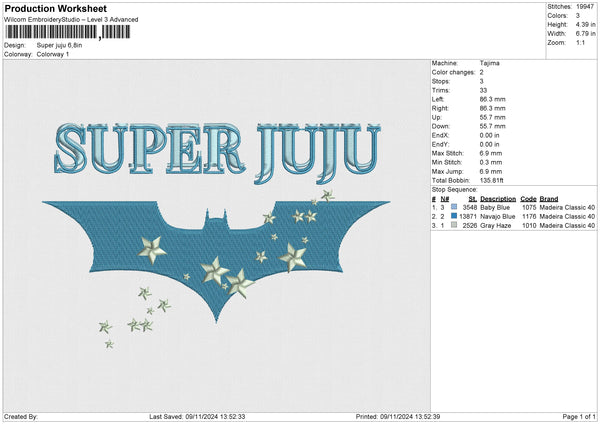The height and width of the screenshot is (424, 600).
Task: Select 'Madeira Classic 40' brand in Baby Blue row
Action: (x=567, y=207)
